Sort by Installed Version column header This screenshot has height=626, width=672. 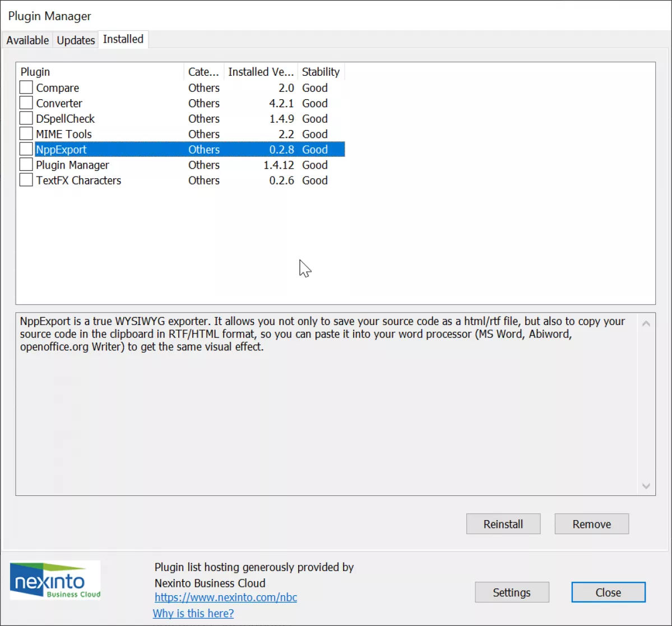click(261, 72)
